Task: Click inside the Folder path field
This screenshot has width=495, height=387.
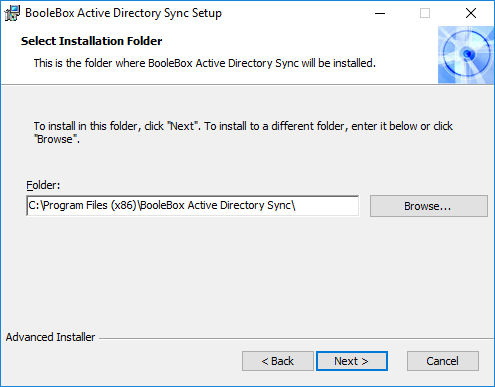Action: pyautogui.click(x=193, y=206)
